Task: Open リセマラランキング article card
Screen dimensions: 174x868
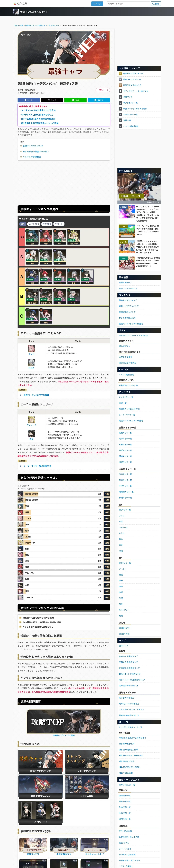Action: 87,762
